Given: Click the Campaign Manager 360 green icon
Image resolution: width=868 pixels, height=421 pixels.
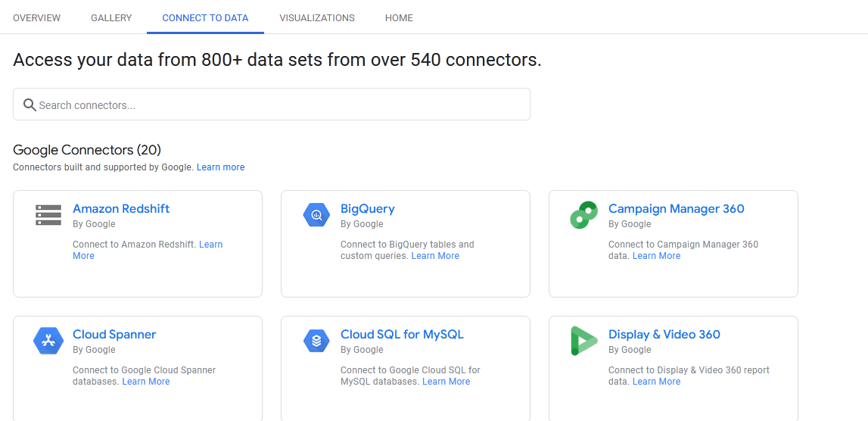Looking at the screenshot, I should point(584,215).
